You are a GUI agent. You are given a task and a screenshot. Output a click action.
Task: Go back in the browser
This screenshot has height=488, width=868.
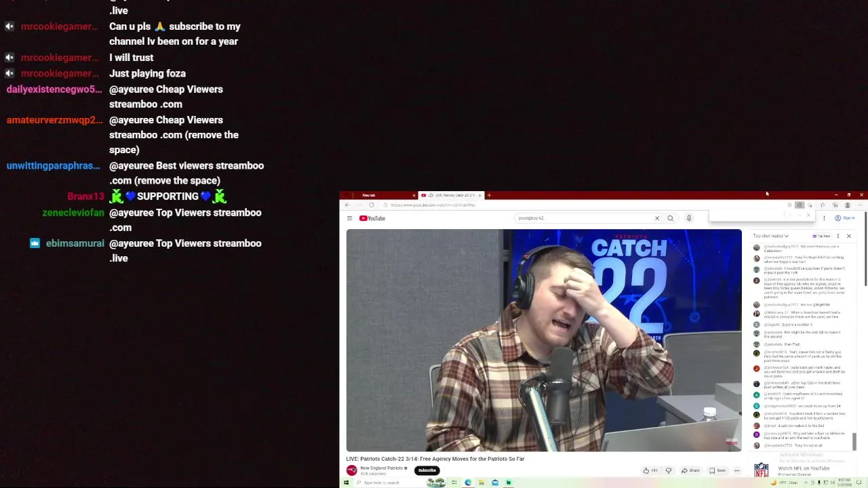click(x=347, y=205)
